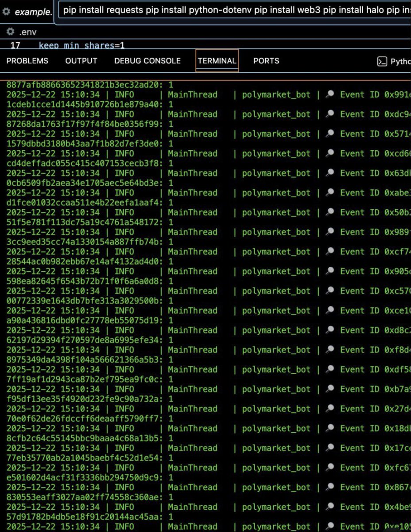Image resolution: width=411 pixels, height=532 pixels.
Task: Click terminal line 70e0f62de26fdccff6deaaff5790ff7: 1
Action: point(90,419)
